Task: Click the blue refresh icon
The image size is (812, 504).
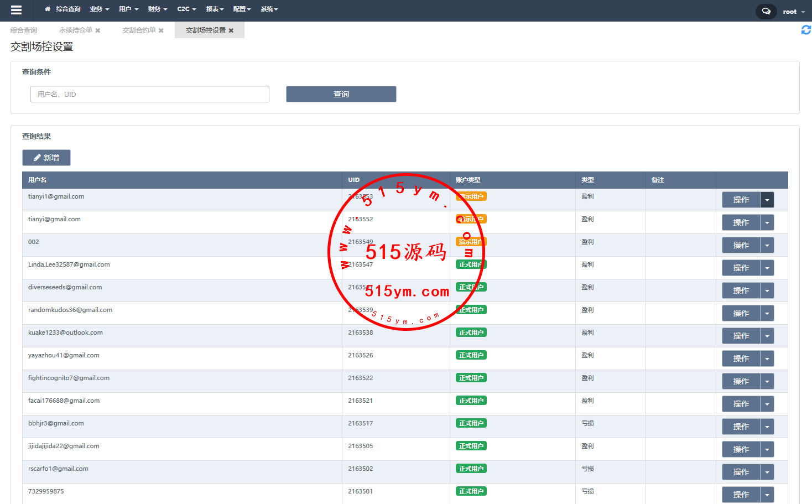Action: tap(805, 30)
